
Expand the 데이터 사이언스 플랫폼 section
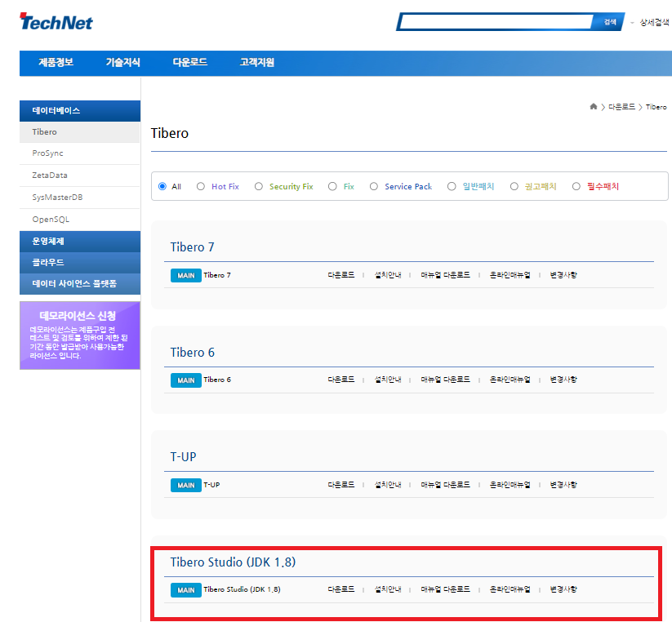80,283
